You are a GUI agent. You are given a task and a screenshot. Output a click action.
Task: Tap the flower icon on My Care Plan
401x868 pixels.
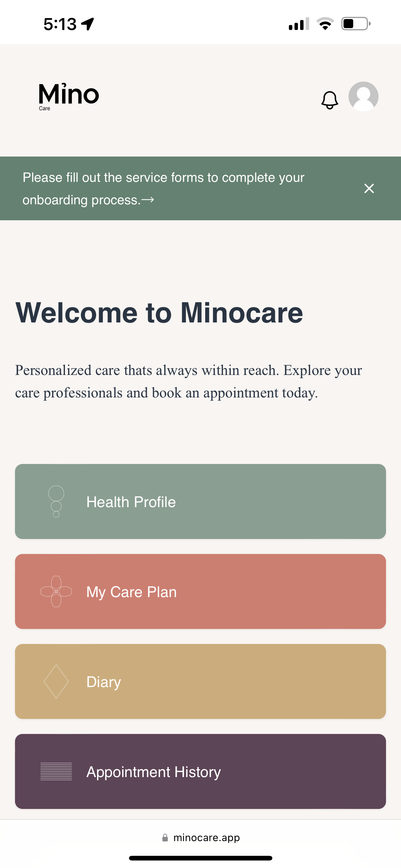click(56, 591)
